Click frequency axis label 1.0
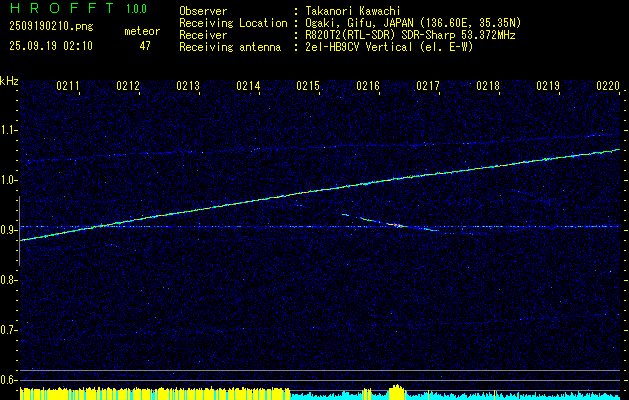This screenshot has height=400, width=629. (9, 180)
